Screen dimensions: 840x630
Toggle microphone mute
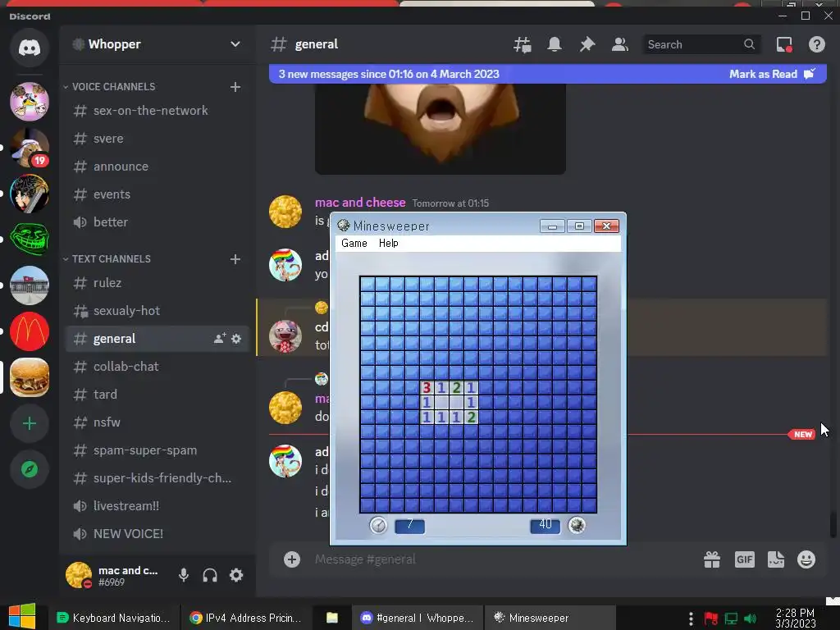pos(184,575)
